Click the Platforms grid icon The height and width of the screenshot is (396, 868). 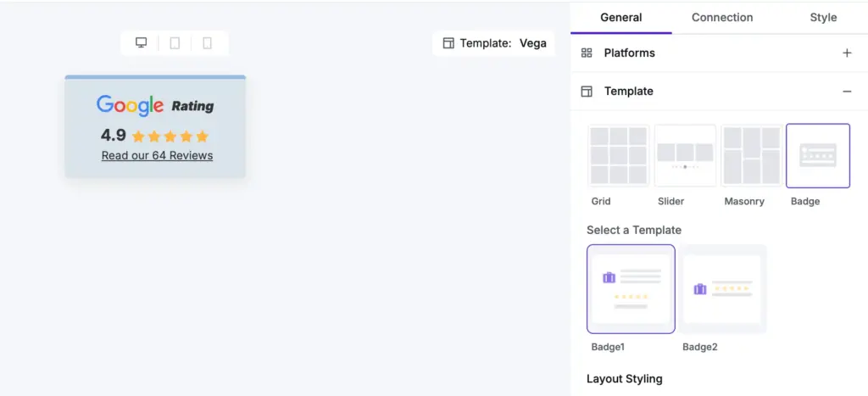pos(587,53)
